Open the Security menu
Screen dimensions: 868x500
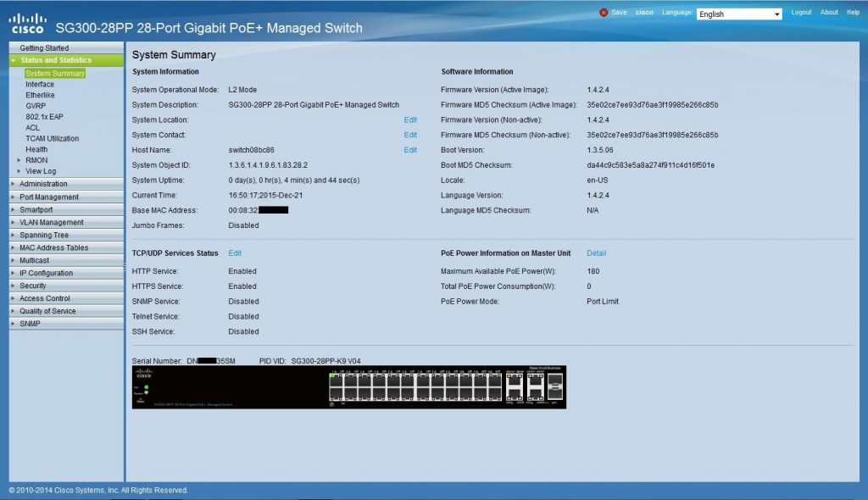pyautogui.click(x=66, y=286)
